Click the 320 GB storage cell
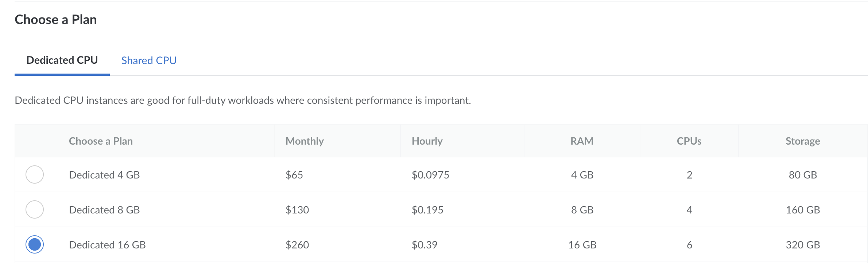The width and height of the screenshot is (868, 263). (803, 245)
